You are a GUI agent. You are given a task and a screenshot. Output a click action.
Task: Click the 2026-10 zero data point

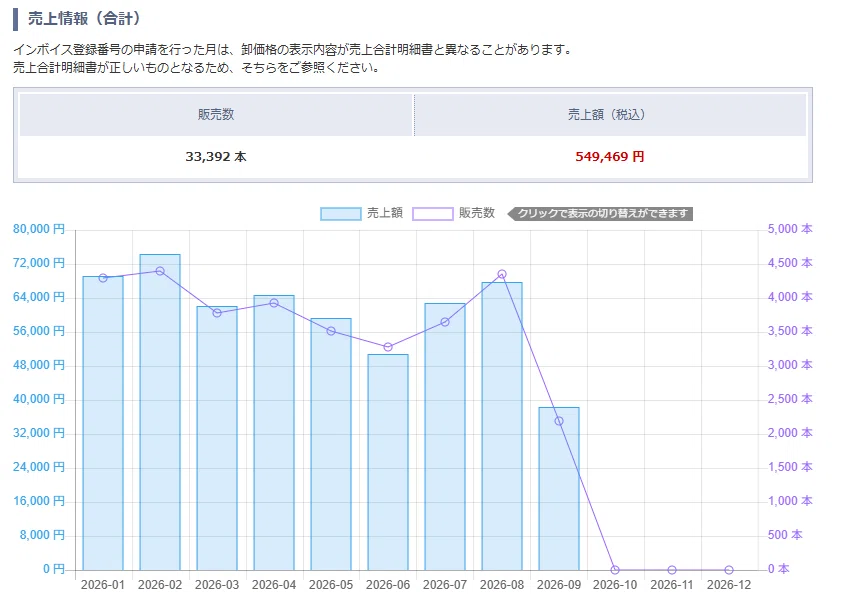point(615,570)
